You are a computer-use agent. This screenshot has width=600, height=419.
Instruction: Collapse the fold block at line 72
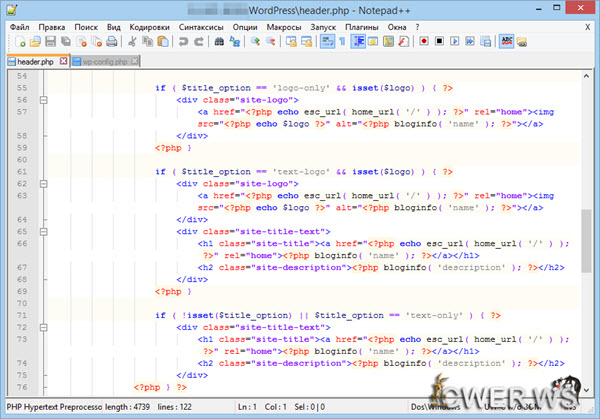pyautogui.click(x=43, y=327)
